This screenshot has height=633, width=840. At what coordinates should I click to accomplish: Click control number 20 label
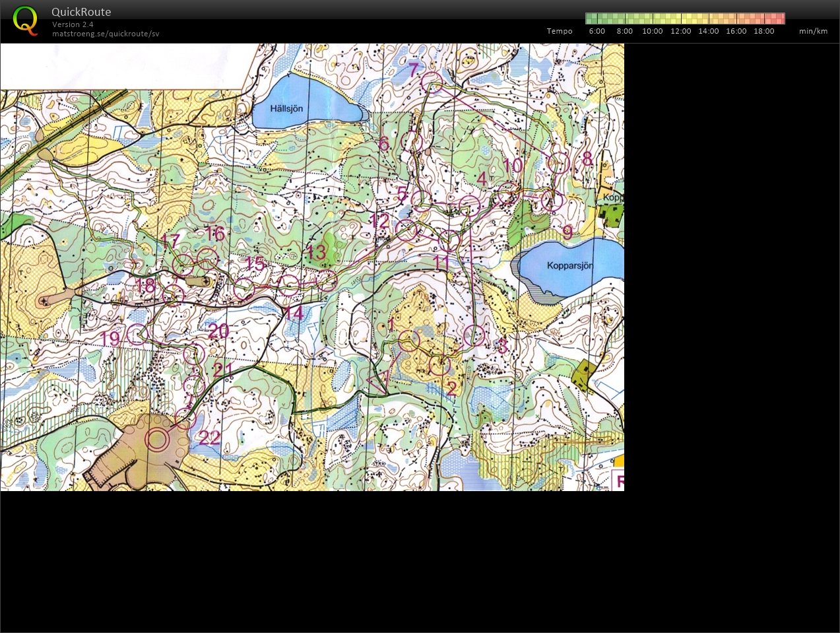(x=218, y=331)
